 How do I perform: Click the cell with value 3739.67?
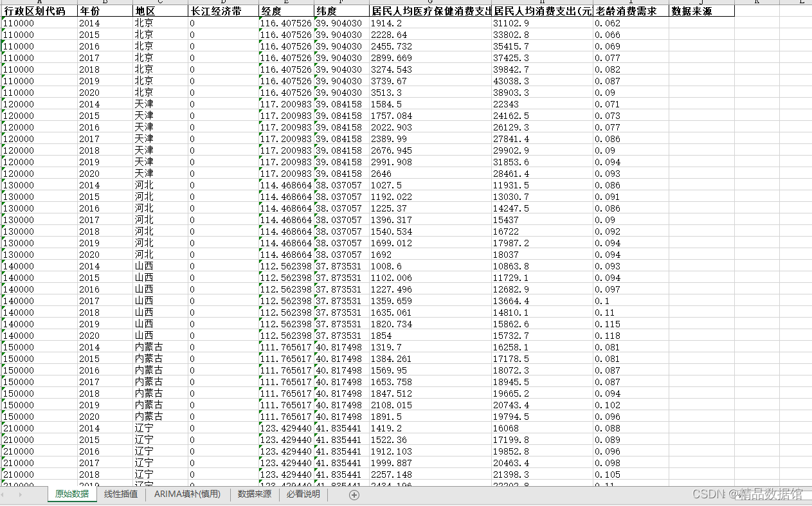tap(430, 81)
